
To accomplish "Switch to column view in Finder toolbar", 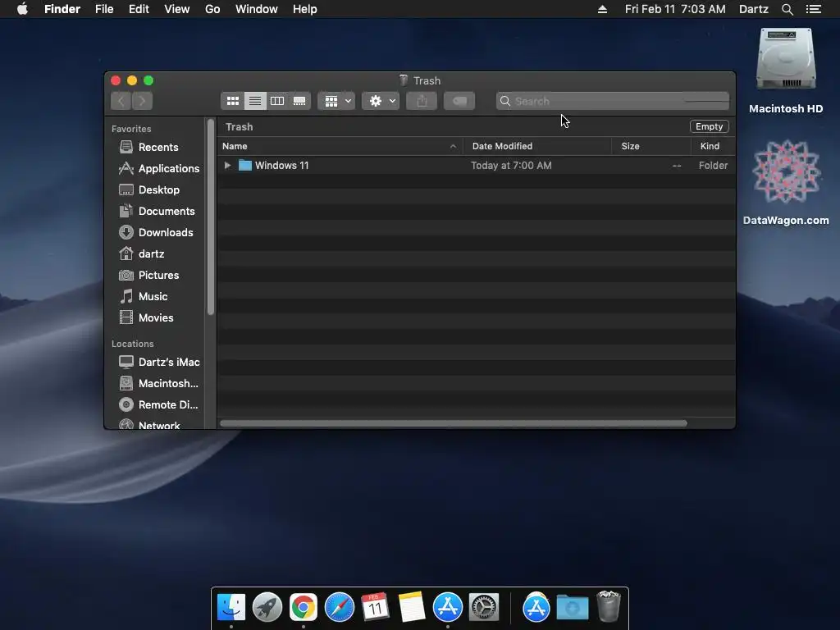I will (277, 101).
